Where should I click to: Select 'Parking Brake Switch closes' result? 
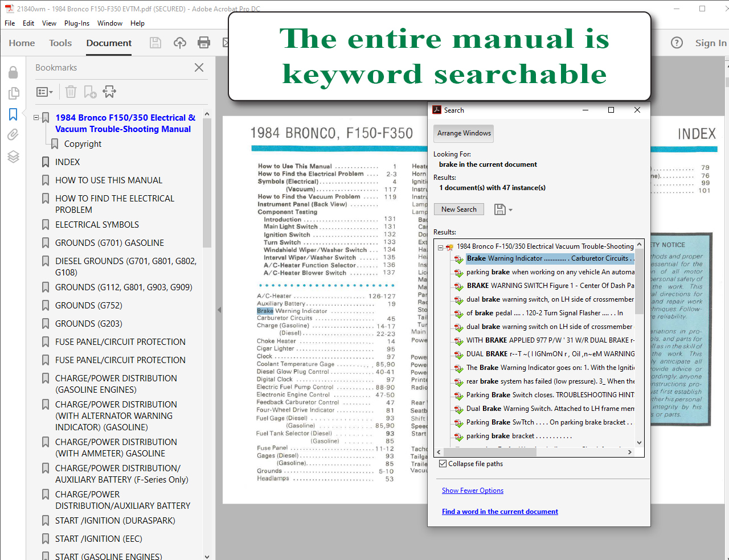(x=550, y=395)
